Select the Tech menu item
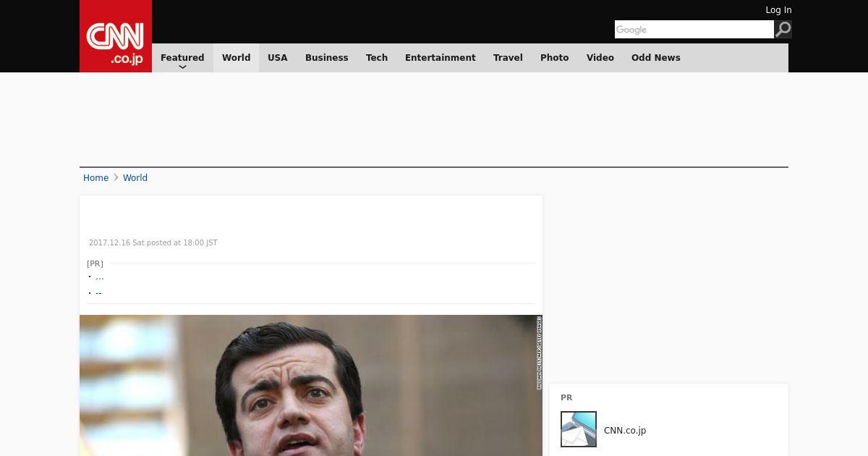Screen dimensions: 868x456 point(377,58)
